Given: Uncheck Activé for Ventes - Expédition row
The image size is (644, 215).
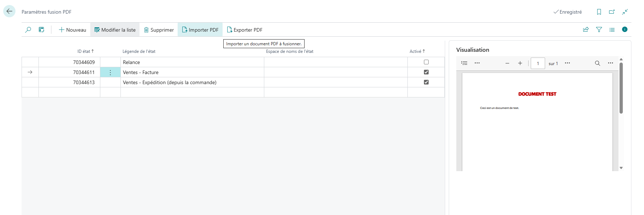Looking at the screenshot, I should [x=426, y=82].
